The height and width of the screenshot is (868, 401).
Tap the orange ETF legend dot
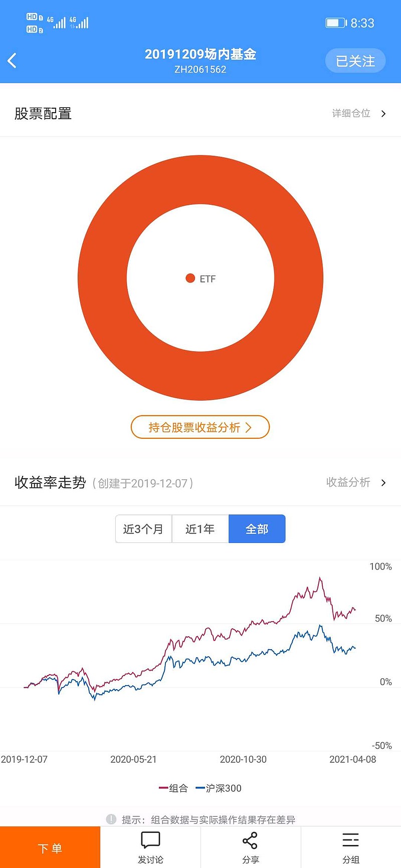point(190,278)
